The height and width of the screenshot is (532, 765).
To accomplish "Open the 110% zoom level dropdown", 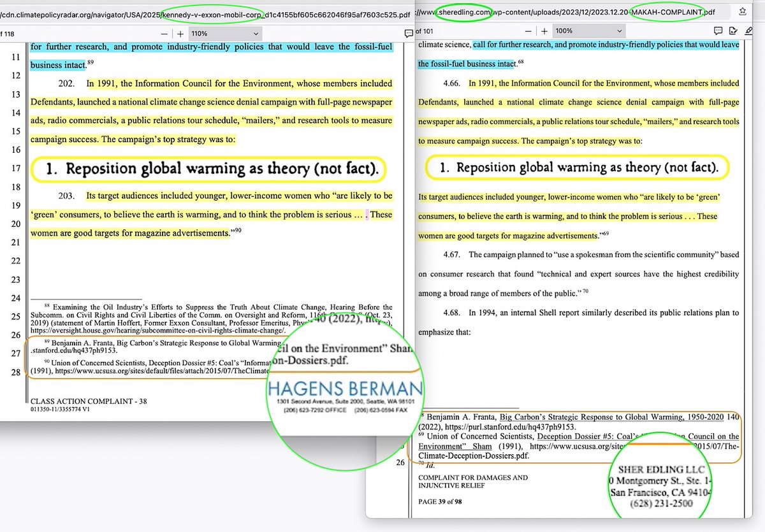I will (225, 33).
